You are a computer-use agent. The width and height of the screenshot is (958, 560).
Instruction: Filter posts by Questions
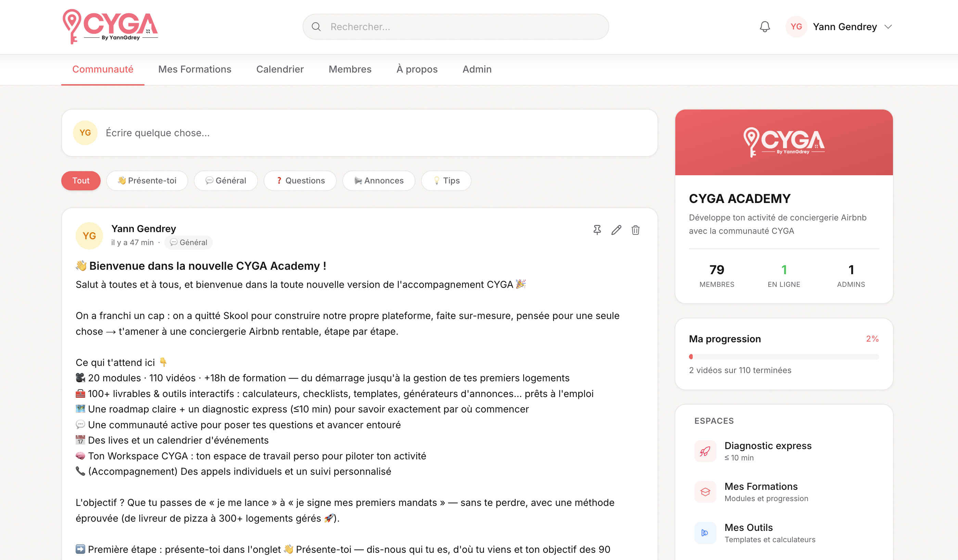(x=300, y=181)
